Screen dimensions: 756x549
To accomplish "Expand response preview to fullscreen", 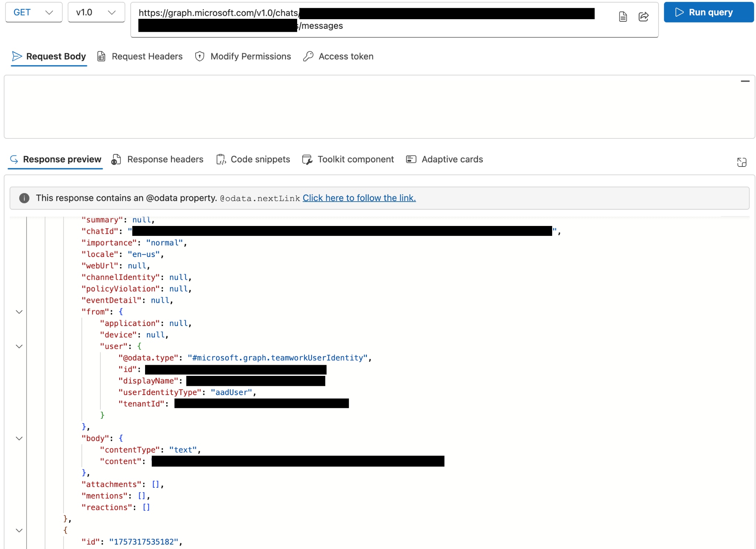I will pyautogui.click(x=742, y=162).
